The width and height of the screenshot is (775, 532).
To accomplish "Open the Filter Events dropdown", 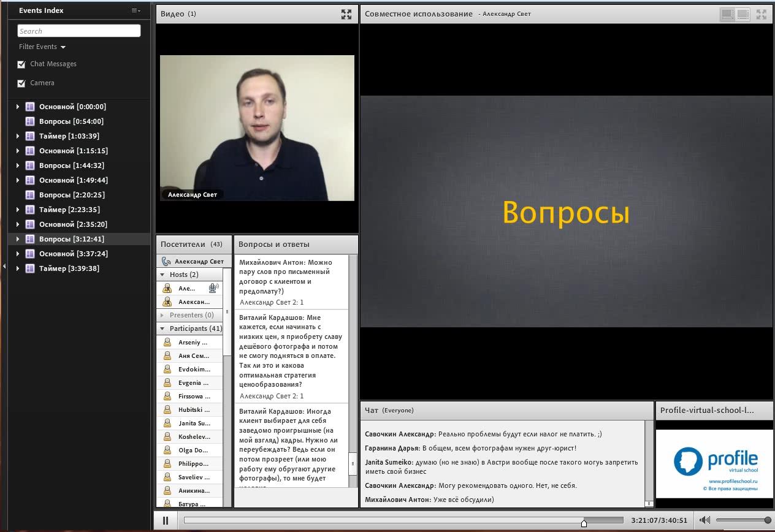I will pyautogui.click(x=42, y=47).
